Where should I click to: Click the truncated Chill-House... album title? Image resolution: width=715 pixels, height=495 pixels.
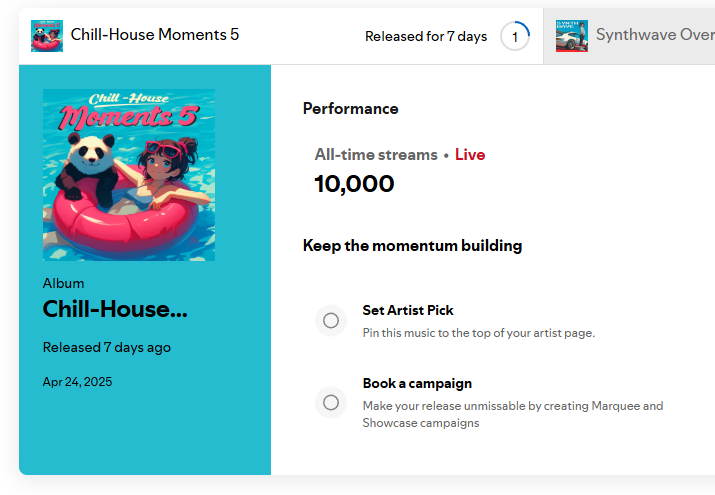(115, 309)
